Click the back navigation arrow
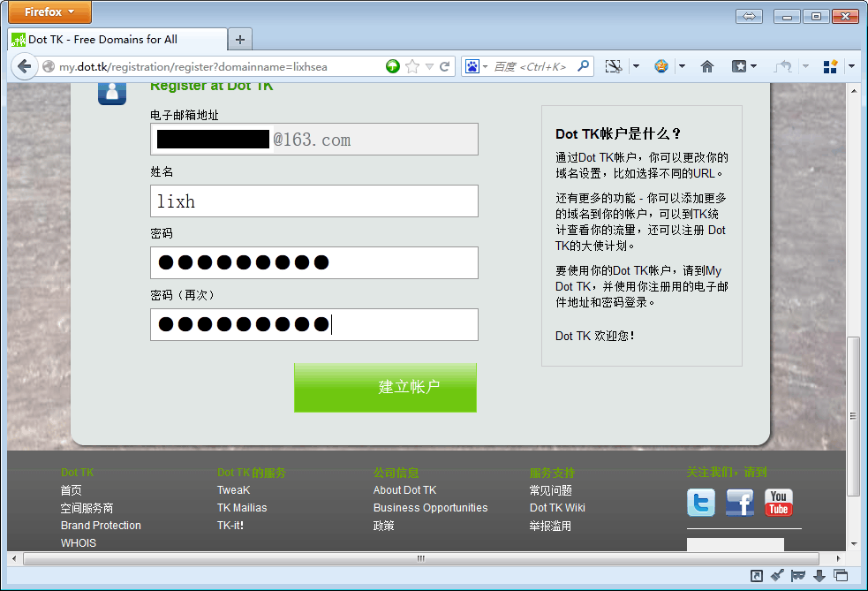 [x=25, y=66]
